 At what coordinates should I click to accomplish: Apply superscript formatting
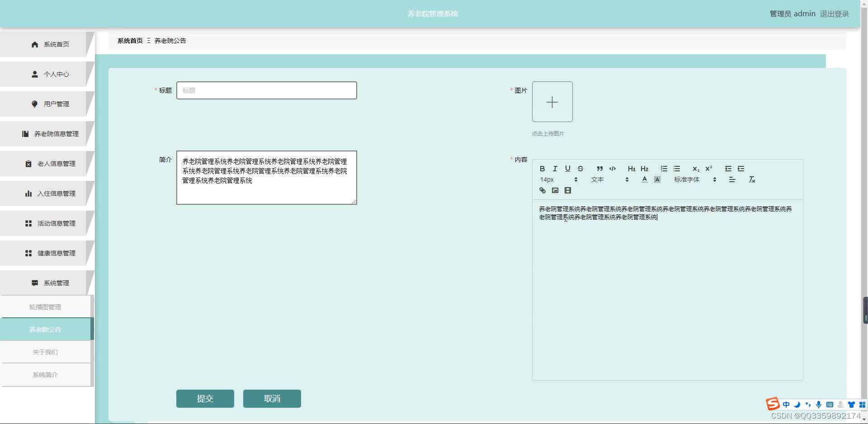(709, 169)
